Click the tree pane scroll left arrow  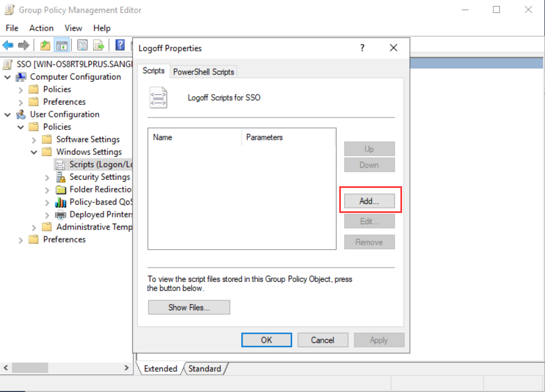point(6,368)
